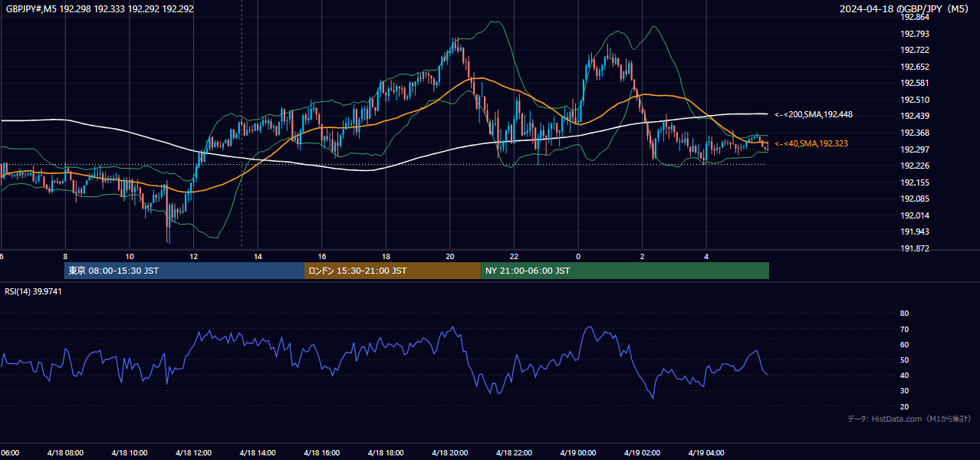Screen dimensions: 980x460
Task: Click the 4/18 12:00 date-time label
Action: pyautogui.click(x=193, y=453)
